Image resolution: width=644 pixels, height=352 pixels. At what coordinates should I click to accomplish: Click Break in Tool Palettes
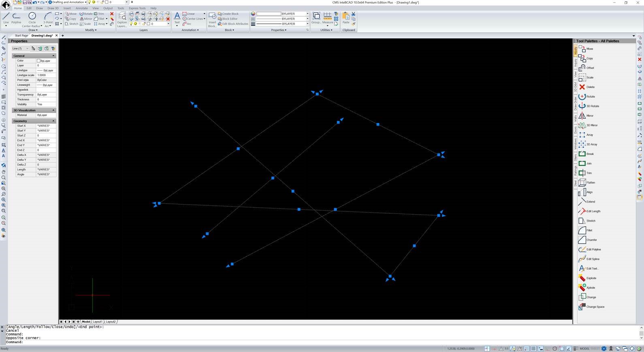coord(586,154)
